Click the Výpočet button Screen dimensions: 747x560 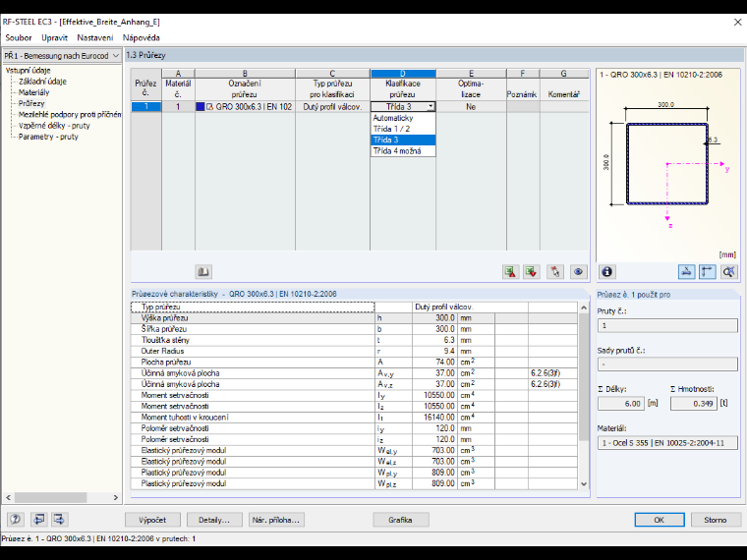152,520
